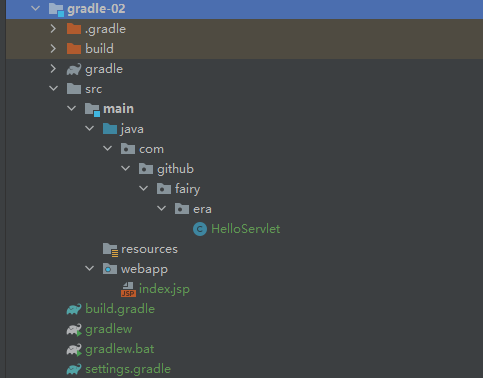This screenshot has width=483, height=378.
Task: Expand the .gradle folder
Action: [x=53, y=29]
